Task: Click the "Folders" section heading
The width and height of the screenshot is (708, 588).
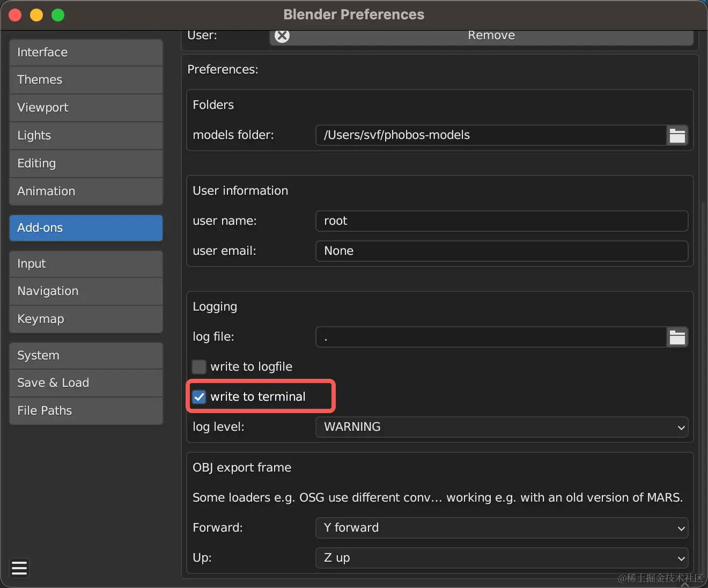Action: (213, 105)
